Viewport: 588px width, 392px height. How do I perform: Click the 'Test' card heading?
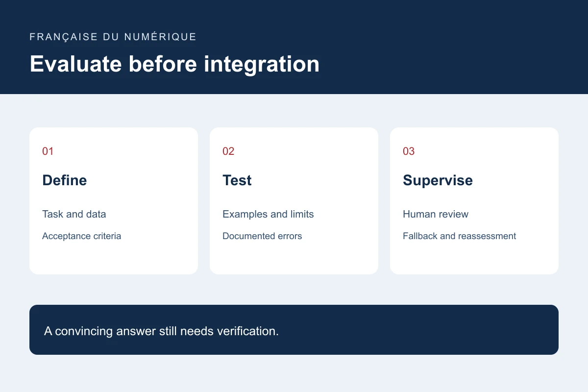point(237,180)
